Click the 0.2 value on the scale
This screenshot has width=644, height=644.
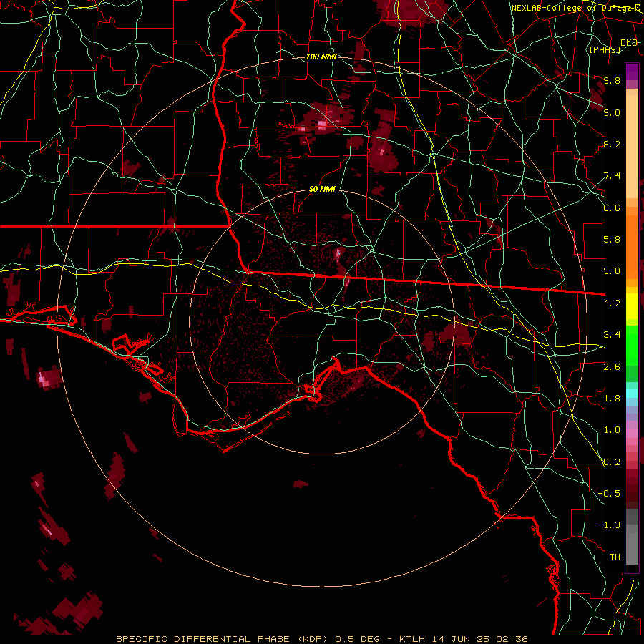coord(612,462)
